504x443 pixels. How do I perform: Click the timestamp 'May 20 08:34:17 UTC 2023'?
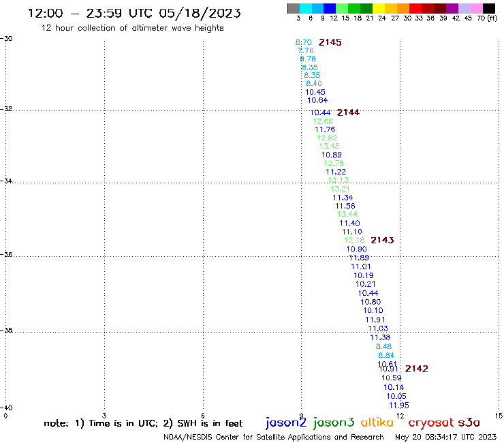click(x=445, y=438)
